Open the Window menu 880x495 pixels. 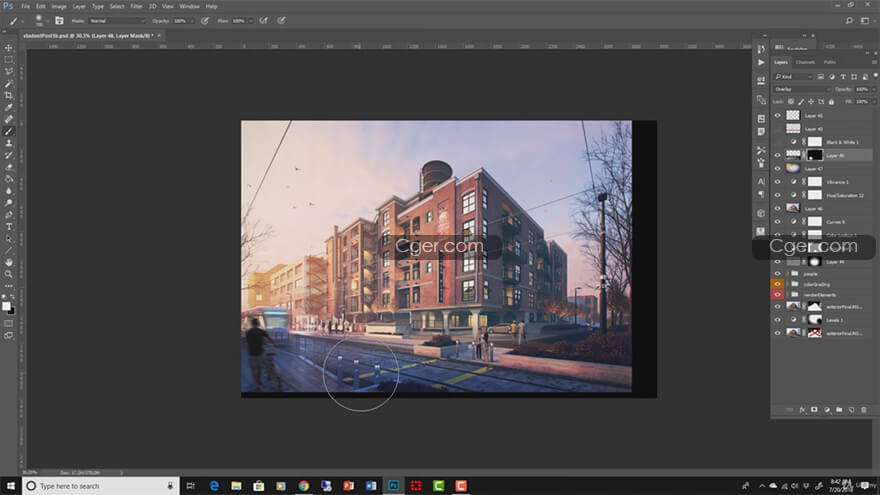190,6
